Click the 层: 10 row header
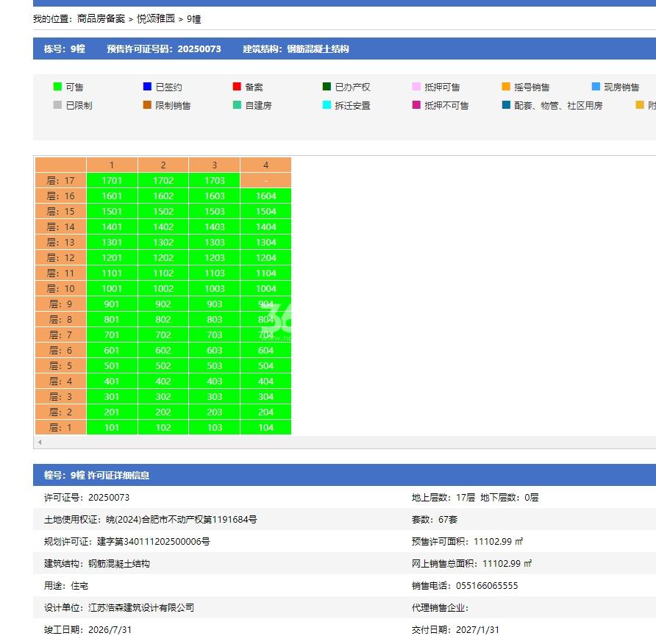 (x=60, y=288)
